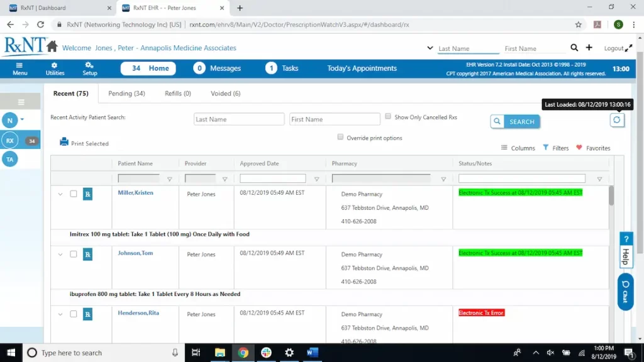Check Override print options

pyautogui.click(x=340, y=136)
